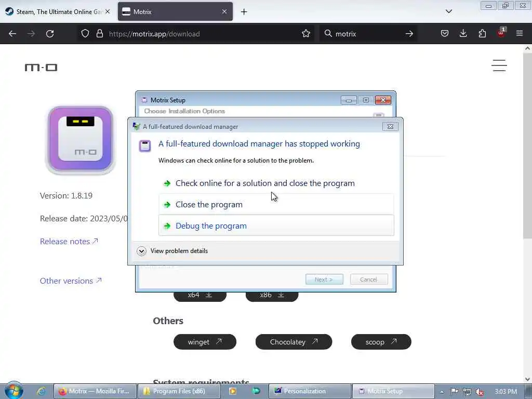Bookmark this page with the star icon

[x=305, y=34]
